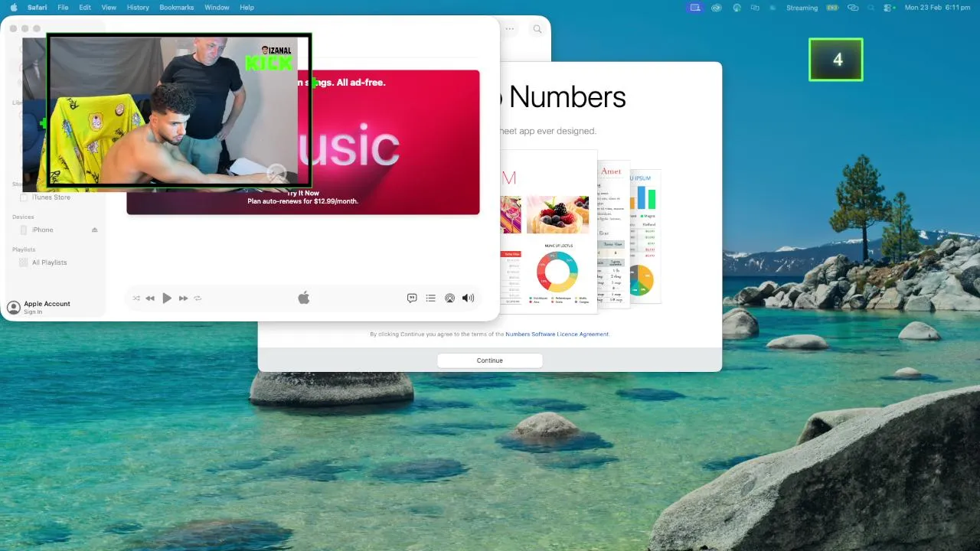Open the AirPlay output selector
980x551 pixels.
click(x=449, y=298)
